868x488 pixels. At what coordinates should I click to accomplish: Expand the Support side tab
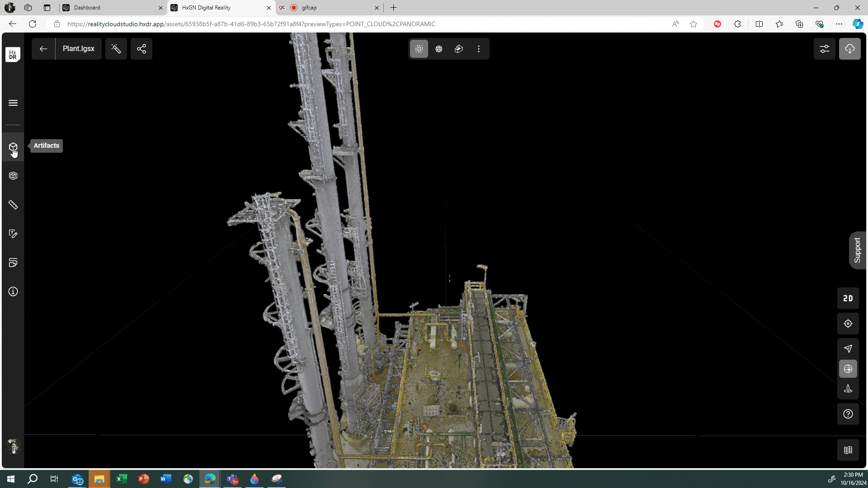pyautogui.click(x=857, y=250)
